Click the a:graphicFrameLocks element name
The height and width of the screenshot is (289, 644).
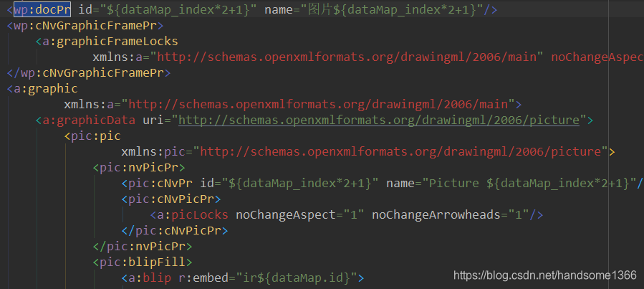click(110, 42)
